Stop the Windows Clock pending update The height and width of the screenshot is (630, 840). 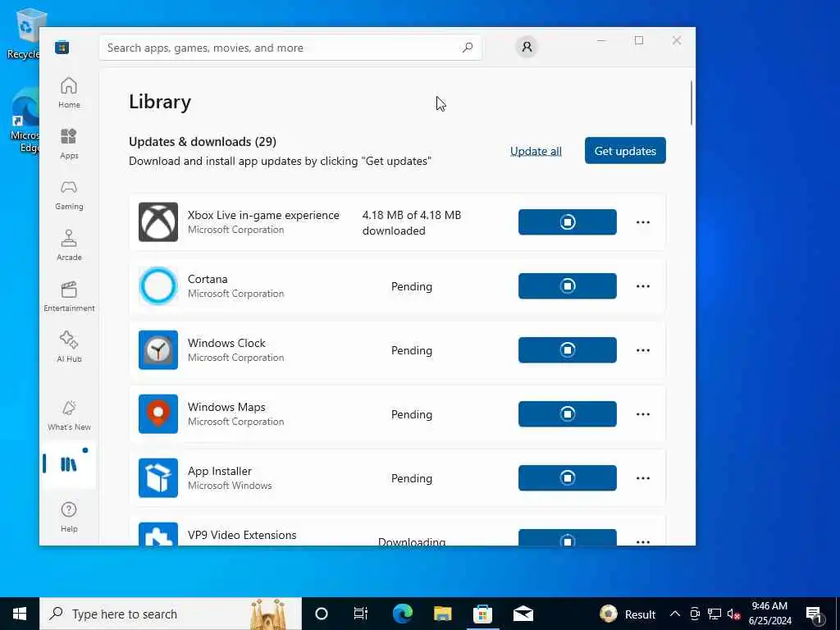click(568, 349)
